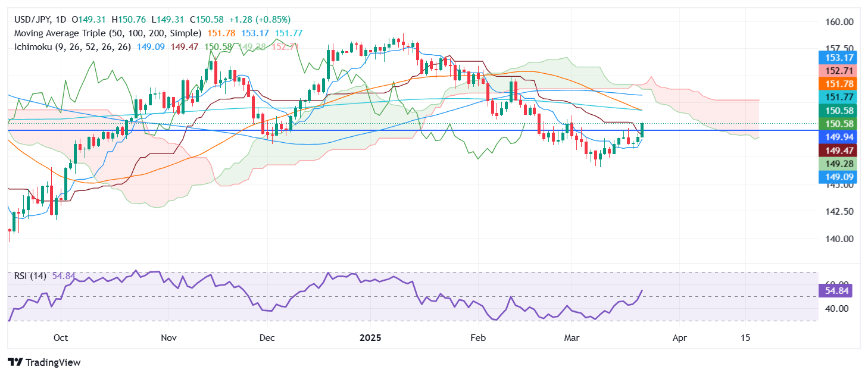Click the 149.94 horizontal line price tag

coord(837,139)
